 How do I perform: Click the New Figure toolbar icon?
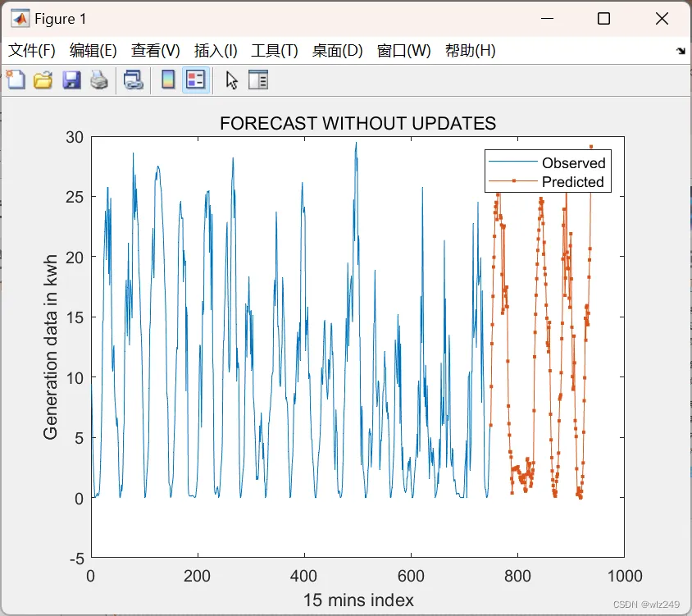point(16,80)
